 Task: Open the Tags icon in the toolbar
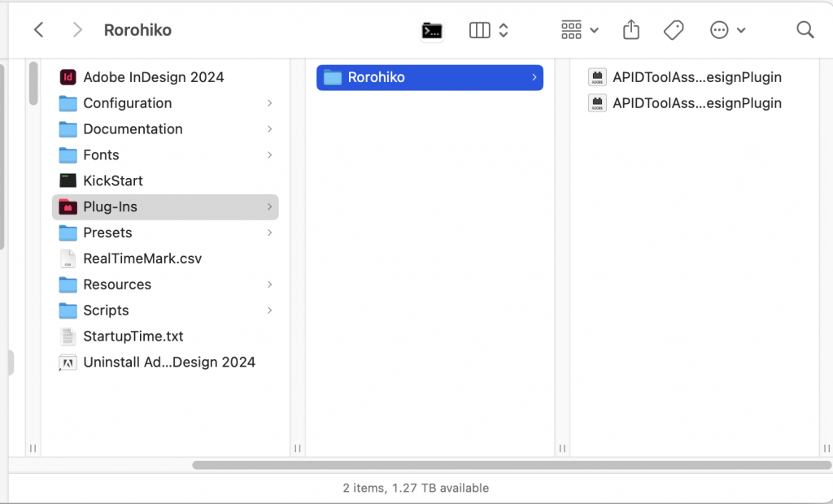pos(674,29)
